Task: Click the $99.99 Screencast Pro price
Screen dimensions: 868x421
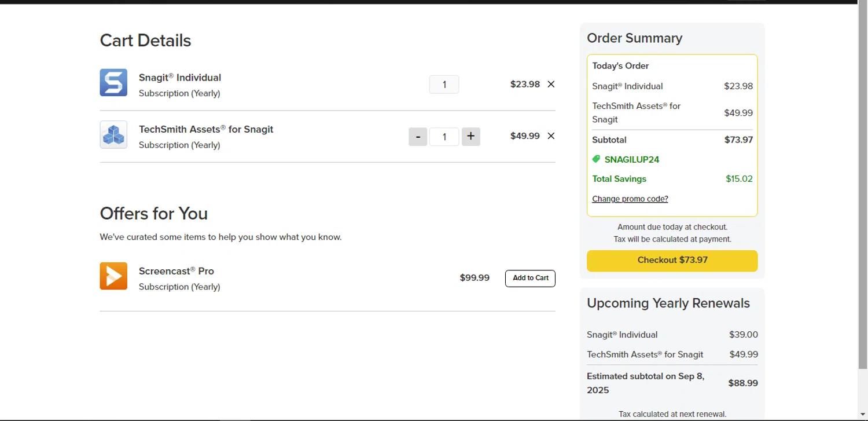Action: coord(475,277)
